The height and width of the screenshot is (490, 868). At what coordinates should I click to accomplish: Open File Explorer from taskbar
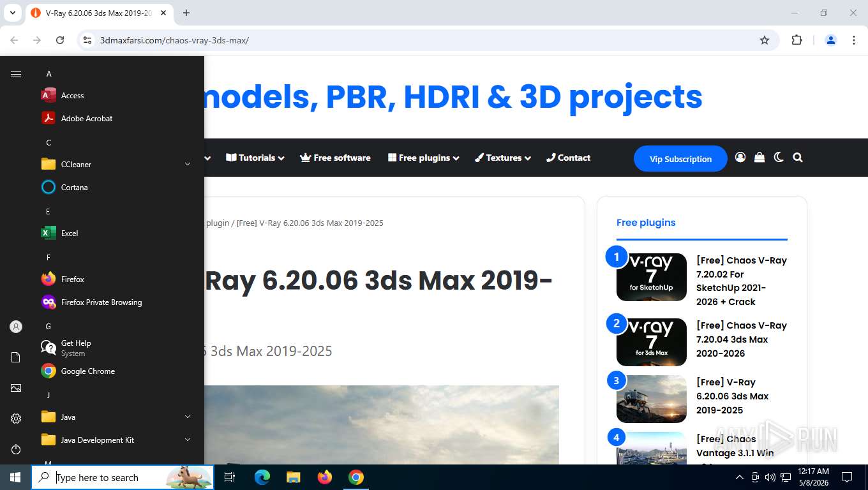pos(294,477)
